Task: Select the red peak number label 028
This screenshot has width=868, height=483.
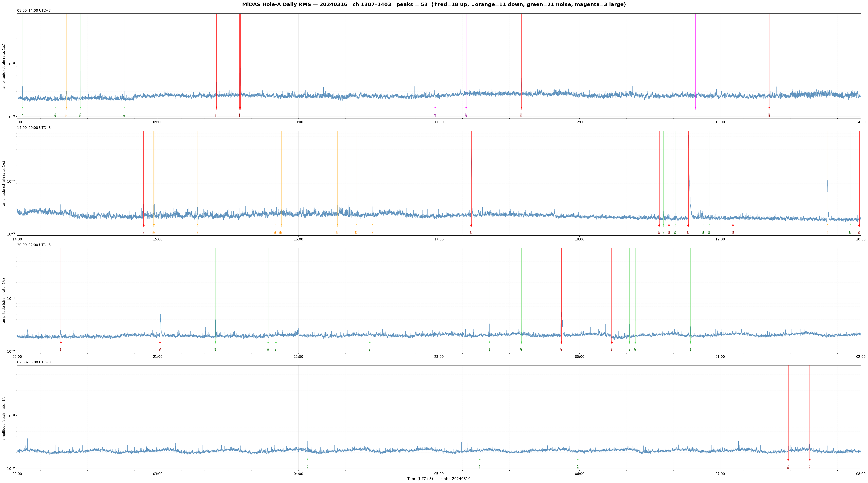Action: 688,232
